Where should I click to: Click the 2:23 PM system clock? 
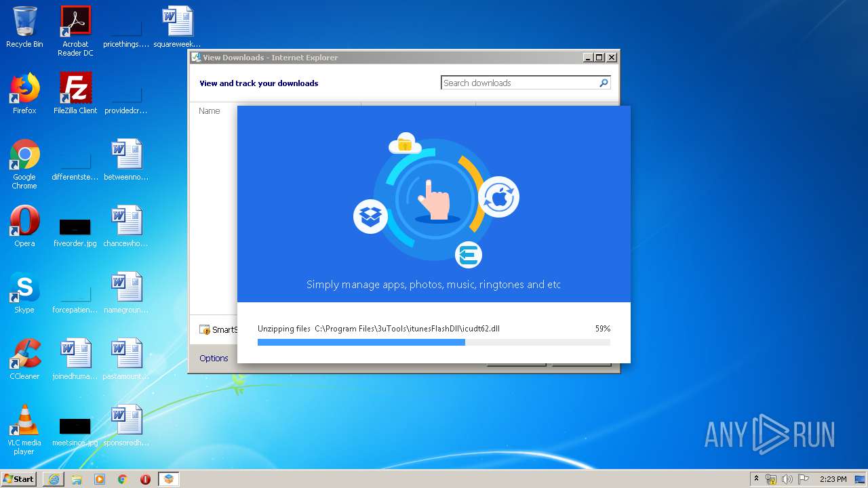833,479
